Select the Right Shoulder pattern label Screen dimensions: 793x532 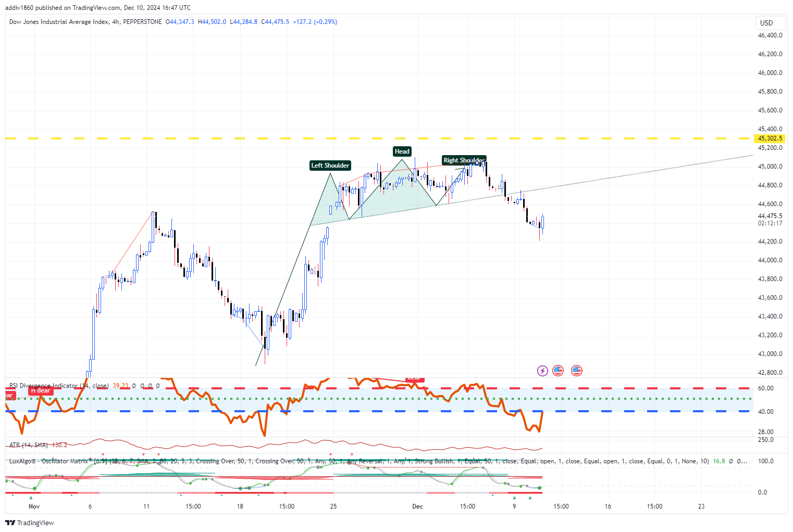tap(464, 160)
